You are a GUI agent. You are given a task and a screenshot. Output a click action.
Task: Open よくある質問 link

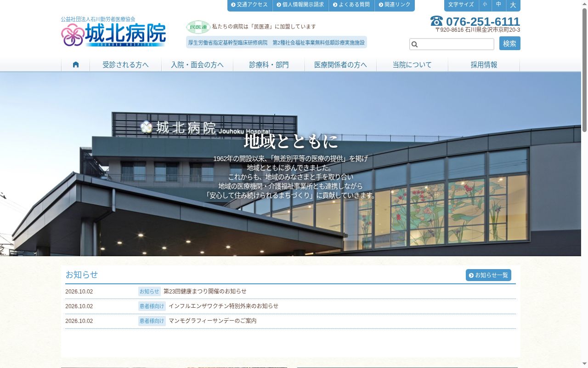351,5
